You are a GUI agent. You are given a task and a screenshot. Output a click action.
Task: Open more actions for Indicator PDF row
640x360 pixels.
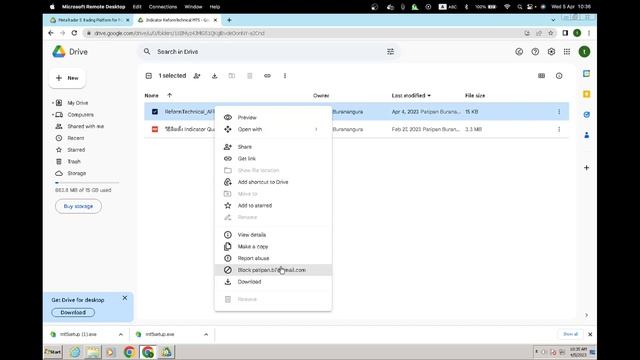(559, 129)
